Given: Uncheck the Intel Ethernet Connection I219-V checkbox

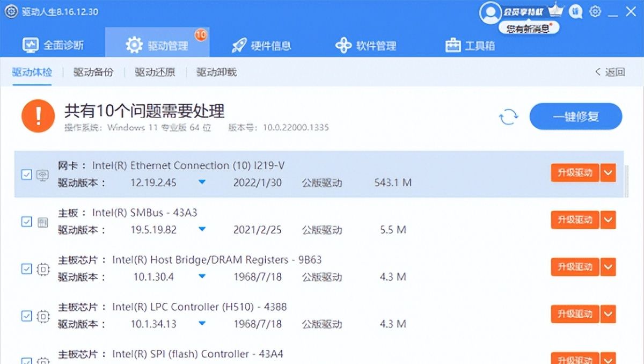Looking at the screenshot, I should (26, 174).
